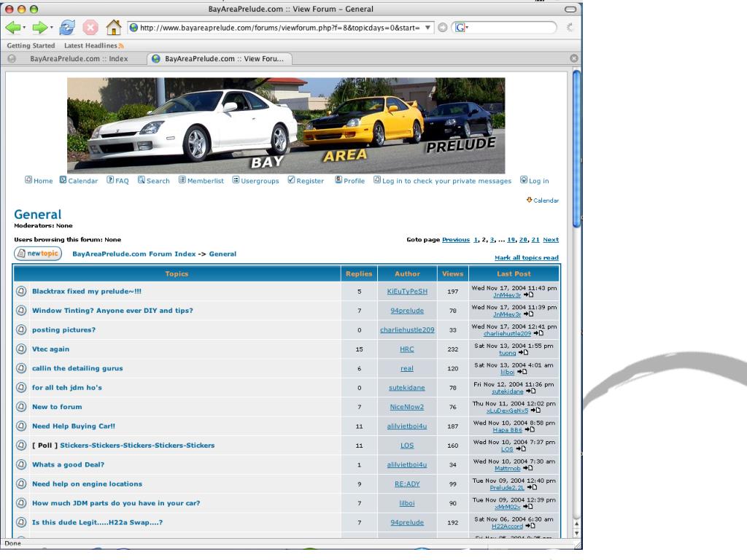Viewport: 747px width, 560px height.
Task: Open the browser home page icon
Action: tap(113, 27)
